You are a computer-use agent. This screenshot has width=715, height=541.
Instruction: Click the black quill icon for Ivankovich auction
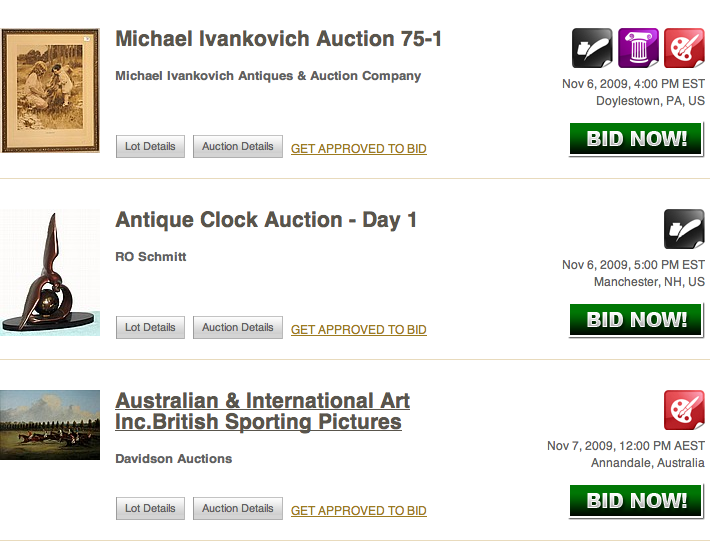[592, 48]
